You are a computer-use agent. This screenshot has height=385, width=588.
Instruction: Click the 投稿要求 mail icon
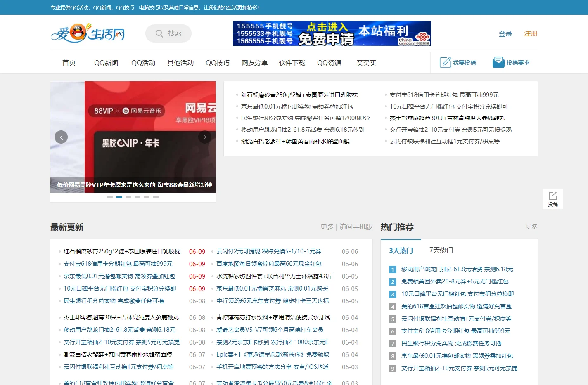(498, 63)
